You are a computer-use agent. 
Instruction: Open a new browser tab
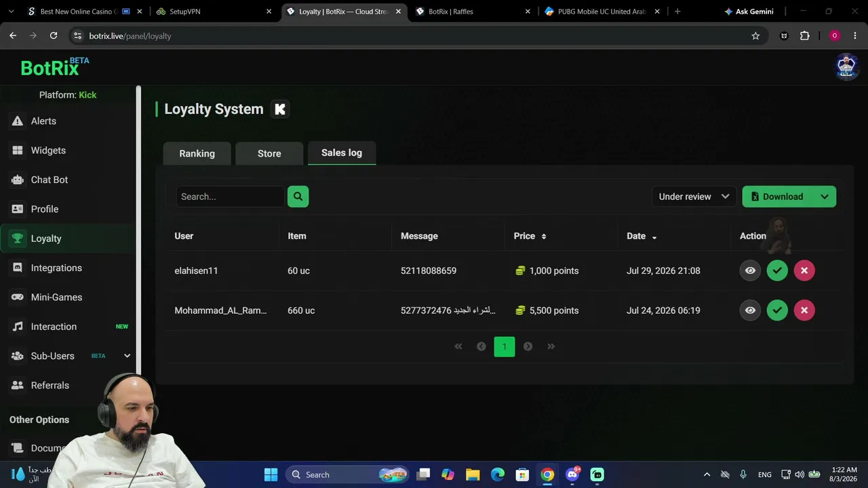677,12
